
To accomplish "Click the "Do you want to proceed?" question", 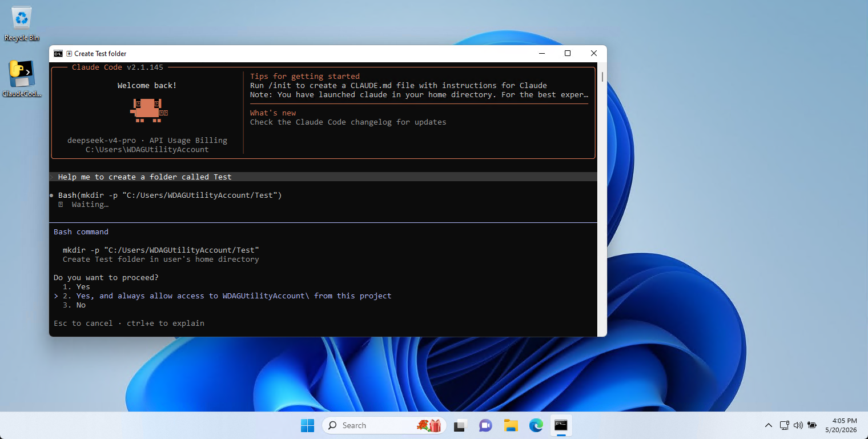I will 106,278.
